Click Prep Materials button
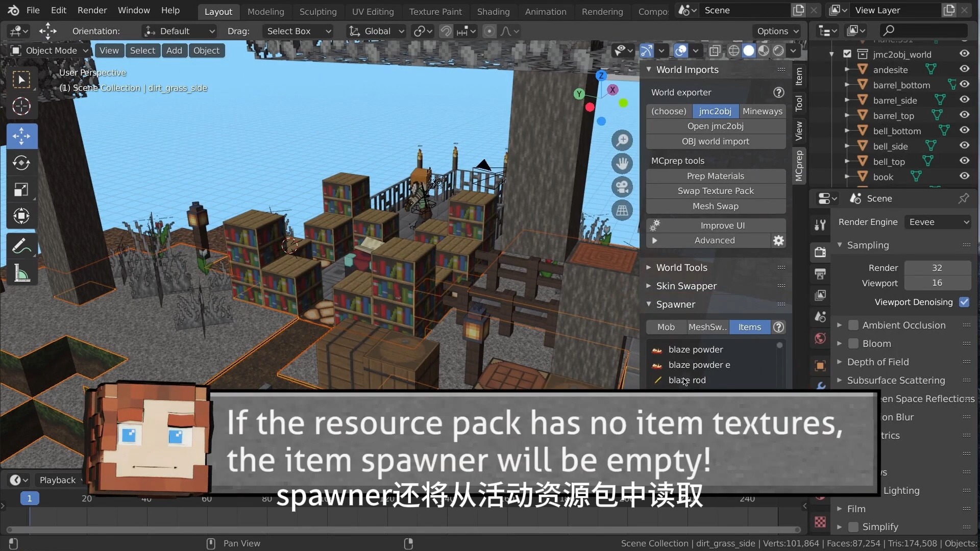Screen dimensions: 980x551 point(715,176)
